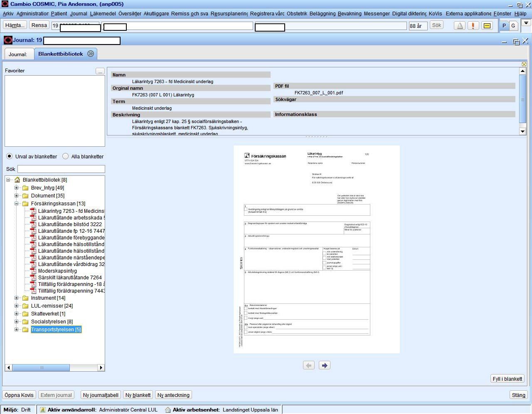Viewport: 532px width, 414px height.
Task: Collapse Försäkringskassan folder
Action: click(17, 204)
